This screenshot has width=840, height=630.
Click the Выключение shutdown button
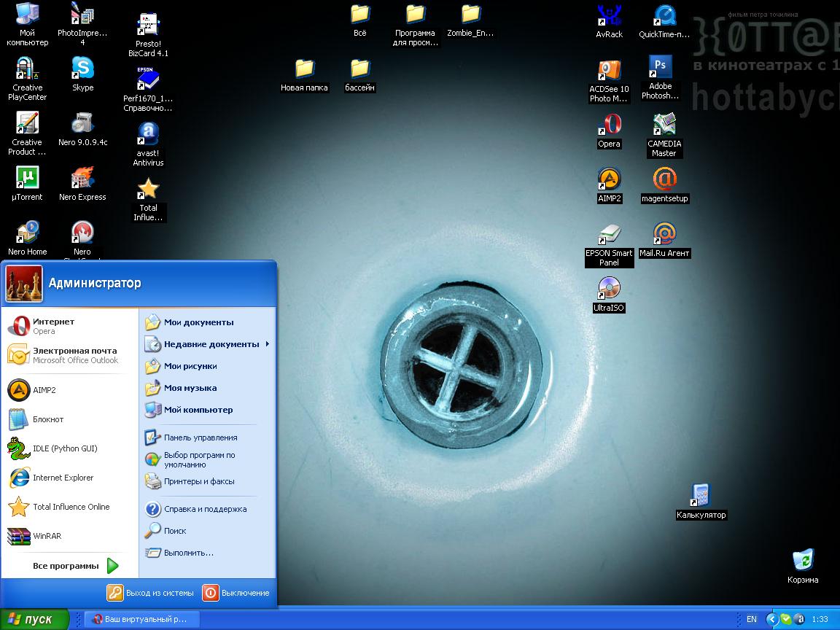[x=236, y=593]
